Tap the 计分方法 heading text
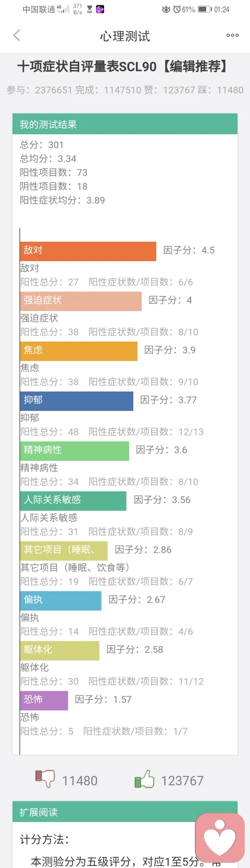Screen dimensions: 250x868 pyautogui.click(x=44, y=839)
